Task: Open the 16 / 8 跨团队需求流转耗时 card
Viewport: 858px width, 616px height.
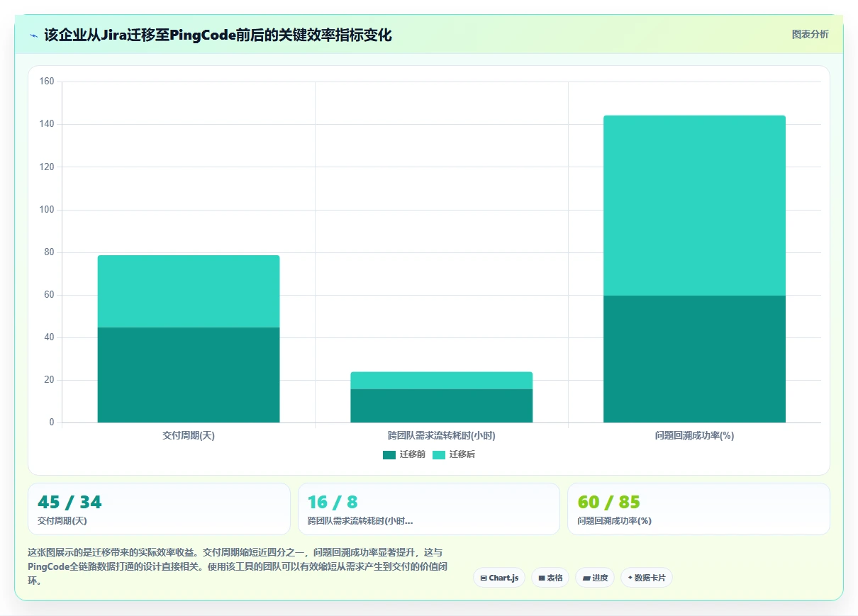Action: click(429, 509)
